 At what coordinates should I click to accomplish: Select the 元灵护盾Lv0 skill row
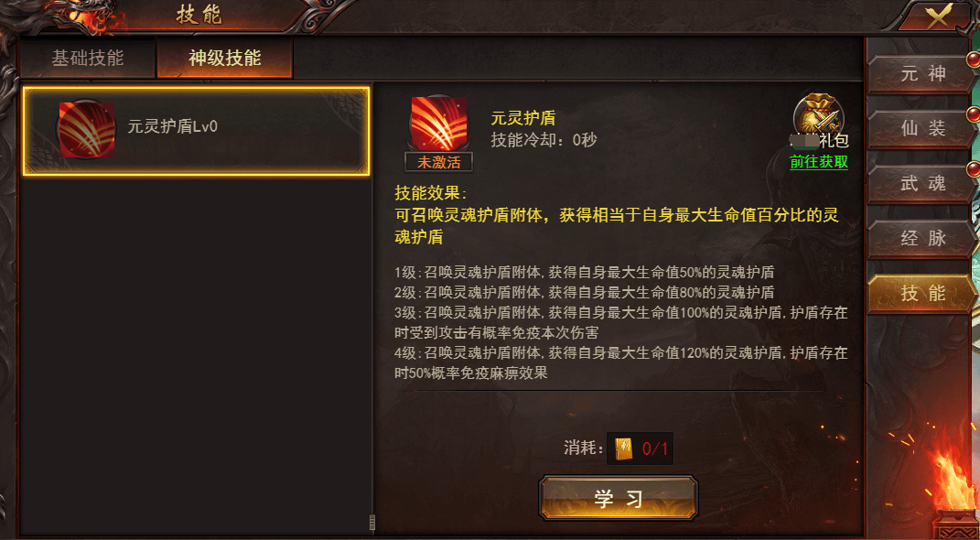point(196,131)
